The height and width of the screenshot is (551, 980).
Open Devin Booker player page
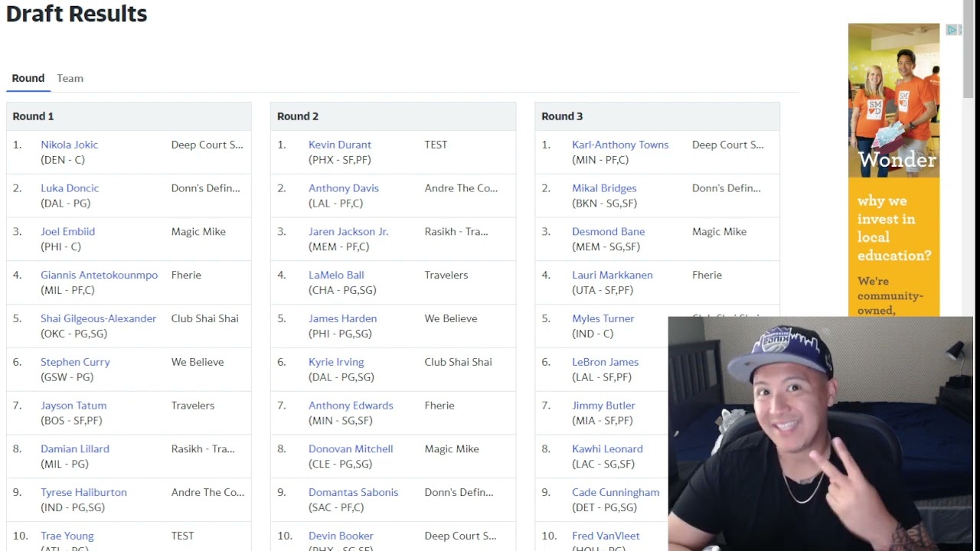coord(341,536)
